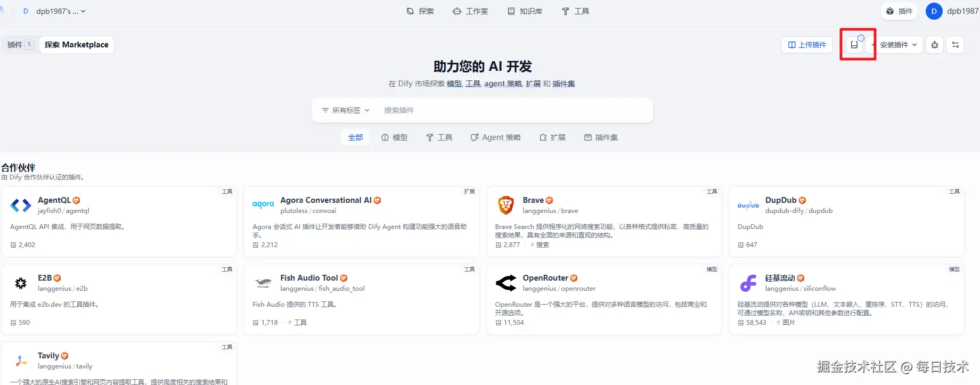Click the verified badge next to OpenRouter

pos(574,278)
